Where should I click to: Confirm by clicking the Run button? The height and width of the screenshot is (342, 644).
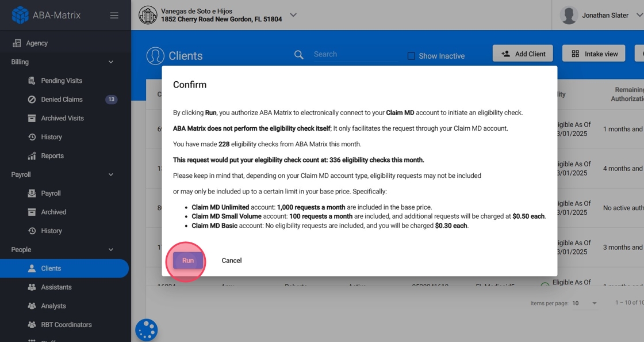tap(187, 261)
